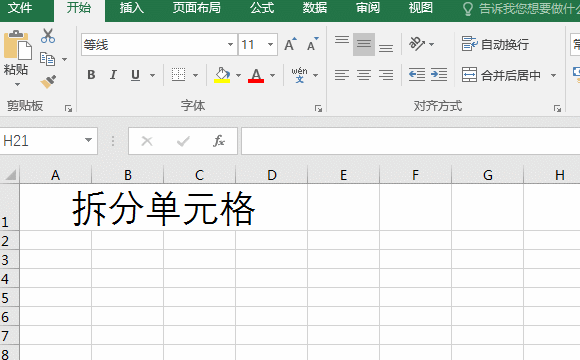Select the Format Painter brush
The height and width of the screenshot is (360, 580).
(x=48, y=82)
